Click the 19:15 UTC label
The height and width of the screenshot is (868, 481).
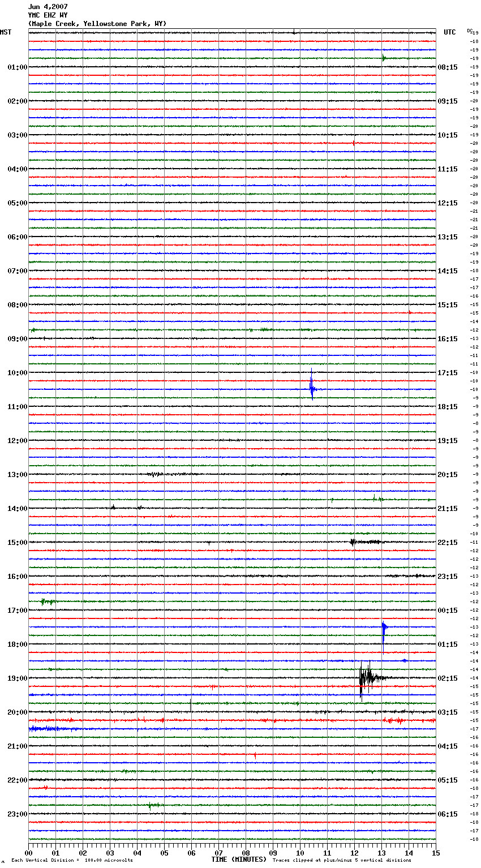click(x=448, y=441)
